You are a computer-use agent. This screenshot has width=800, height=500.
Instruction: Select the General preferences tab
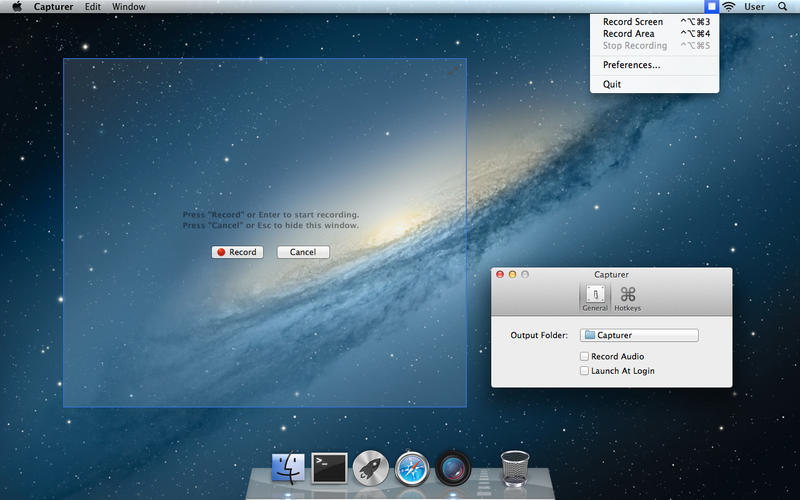tap(594, 298)
